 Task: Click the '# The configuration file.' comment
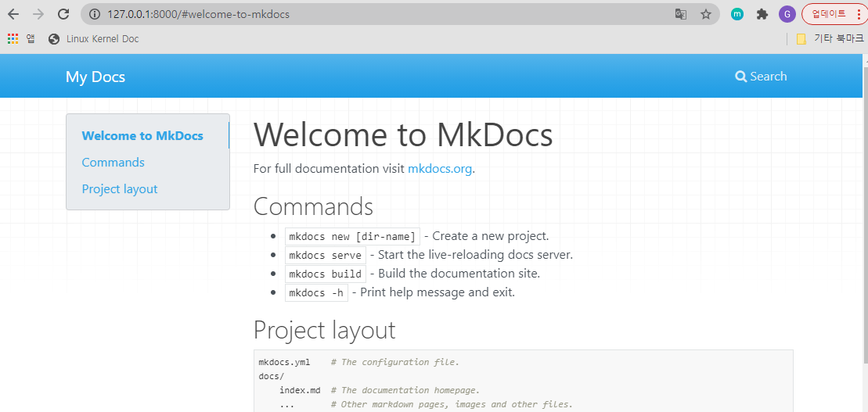click(x=395, y=362)
